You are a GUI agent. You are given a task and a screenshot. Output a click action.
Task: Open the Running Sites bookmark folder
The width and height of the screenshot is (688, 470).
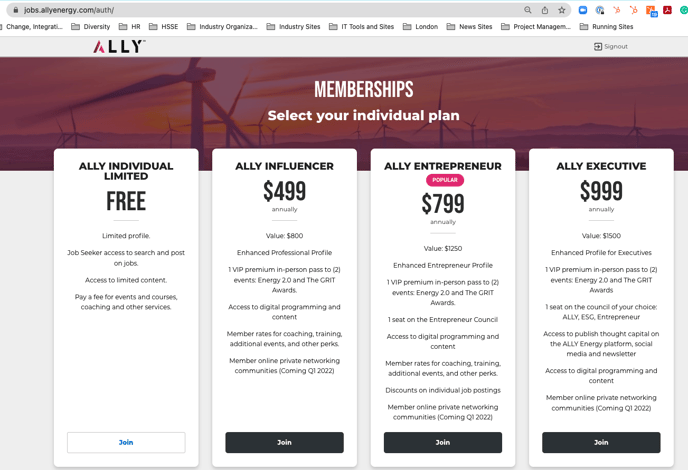coord(606,27)
